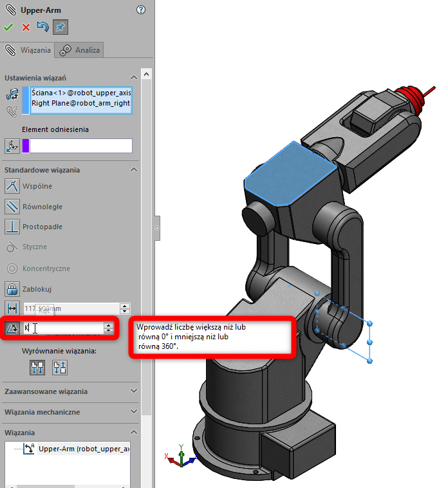The width and height of the screenshot is (448, 488).
Task: Select aligned mate alignment icon
Action: click(37, 368)
